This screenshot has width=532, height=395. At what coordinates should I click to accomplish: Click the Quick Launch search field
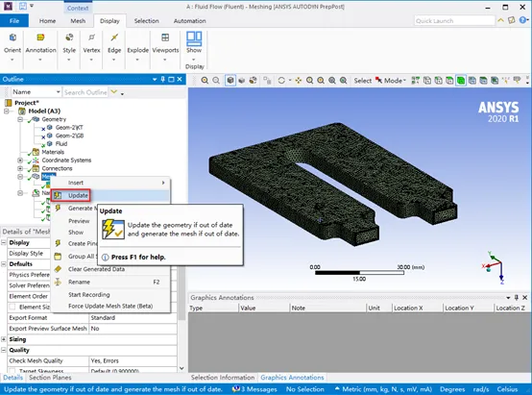point(454,21)
